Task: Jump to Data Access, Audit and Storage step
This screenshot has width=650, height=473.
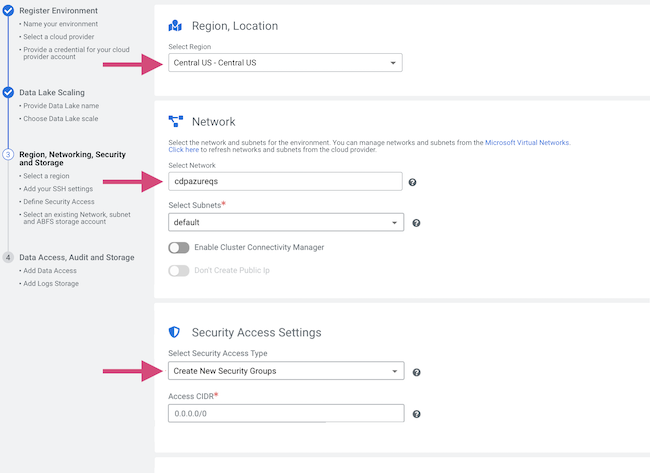Action: coord(76,257)
